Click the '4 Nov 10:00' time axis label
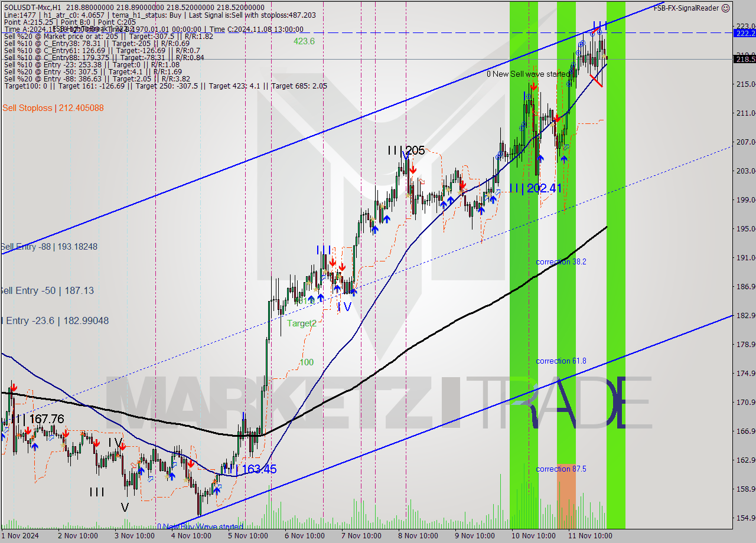This screenshot has height=543, width=756. [x=191, y=536]
